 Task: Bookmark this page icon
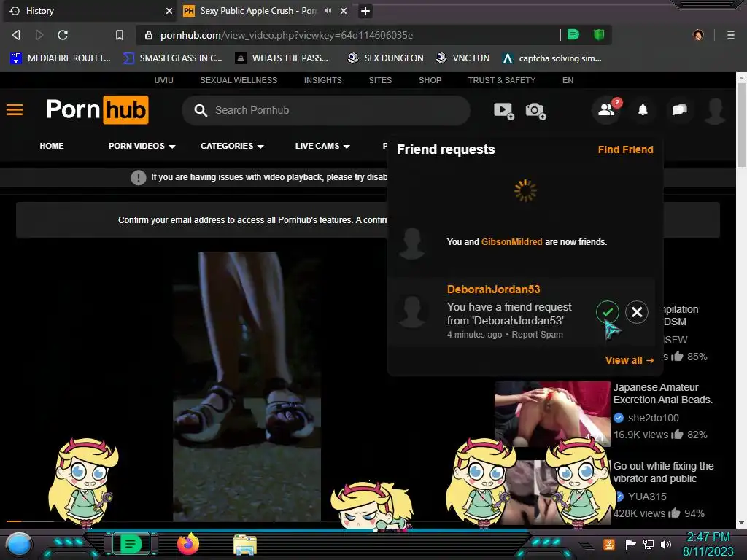click(x=120, y=35)
